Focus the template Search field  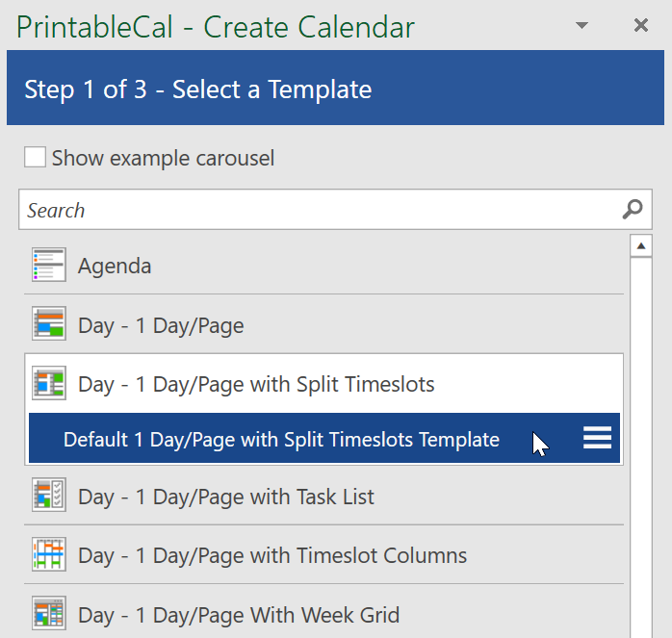pyautogui.click(x=335, y=210)
